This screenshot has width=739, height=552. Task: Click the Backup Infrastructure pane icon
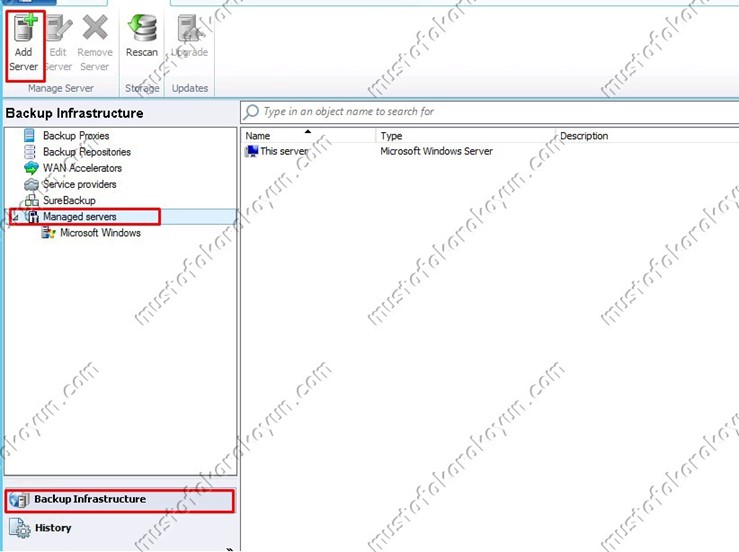click(x=20, y=500)
